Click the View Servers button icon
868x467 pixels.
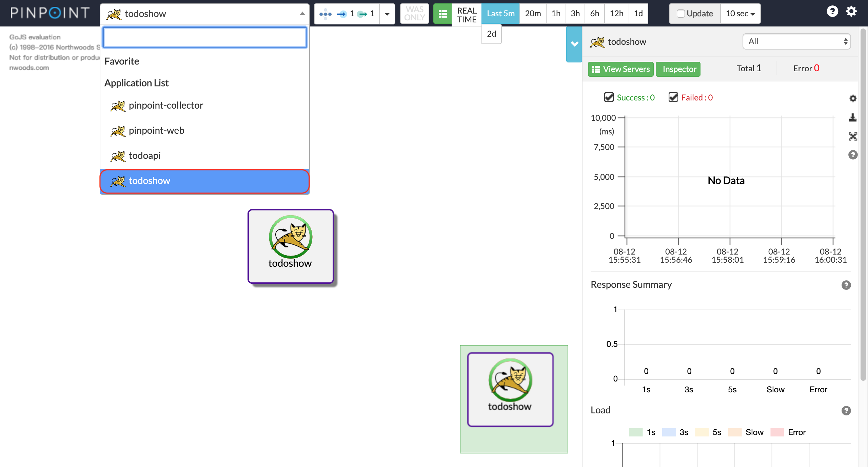tap(597, 69)
